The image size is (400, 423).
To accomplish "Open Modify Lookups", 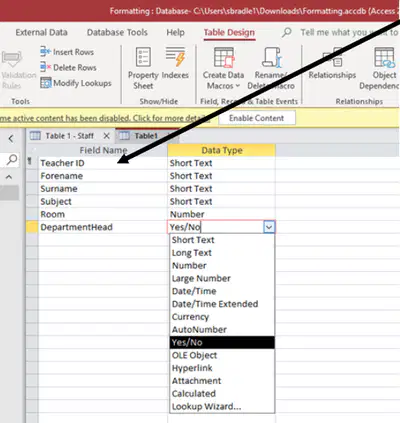I will [x=76, y=83].
